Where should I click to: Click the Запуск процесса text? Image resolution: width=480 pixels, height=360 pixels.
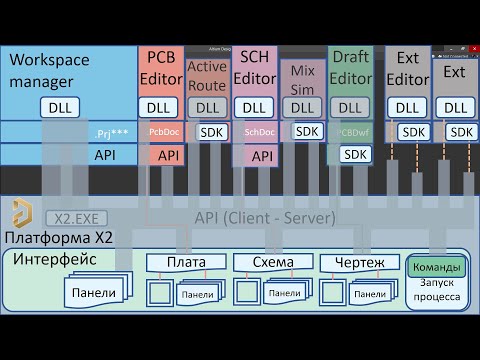point(437,290)
